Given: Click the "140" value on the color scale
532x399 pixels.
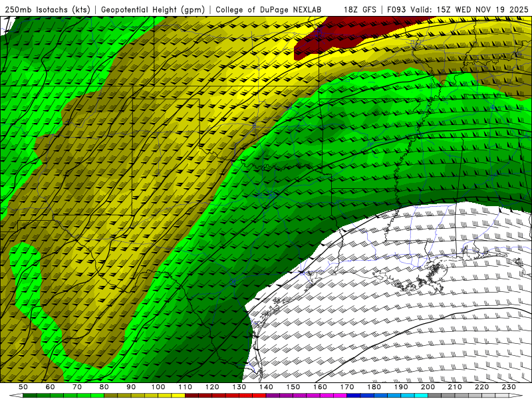Looking at the screenshot, I should [266, 387].
